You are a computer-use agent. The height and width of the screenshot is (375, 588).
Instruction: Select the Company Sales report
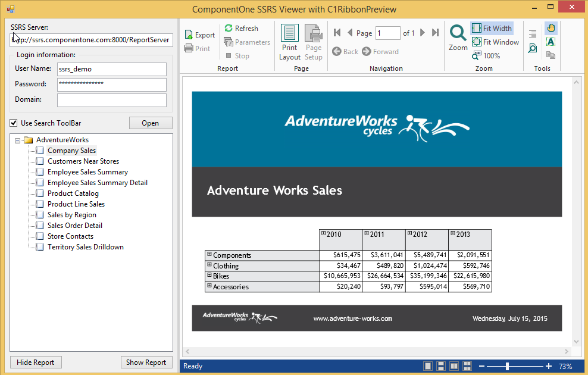71,151
